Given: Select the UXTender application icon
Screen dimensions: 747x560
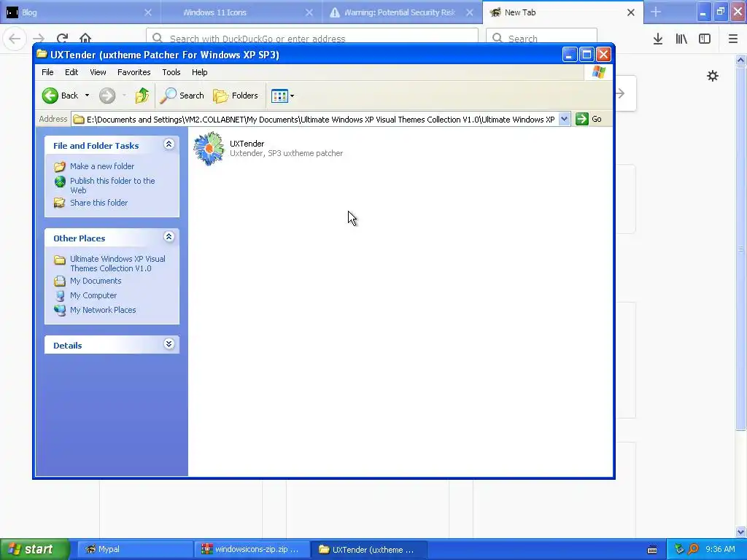Looking at the screenshot, I should pyautogui.click(x=209, y=149).
